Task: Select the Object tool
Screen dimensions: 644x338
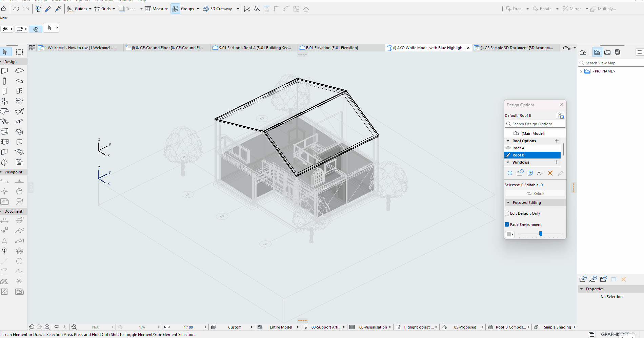Action: coord(5,101)
